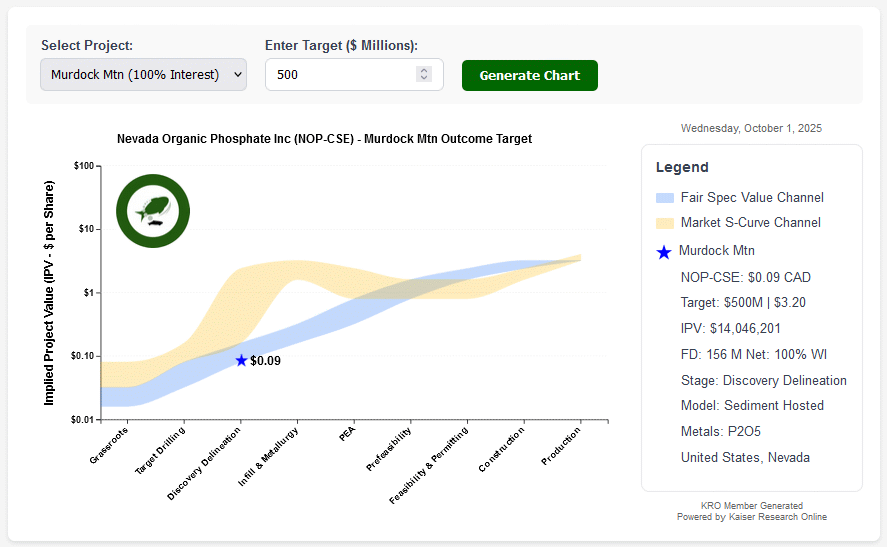Click the Infill & Metallurgy axis label
Image resolution: width=887 pixels, height=547 pixels.
coord(268,457)
